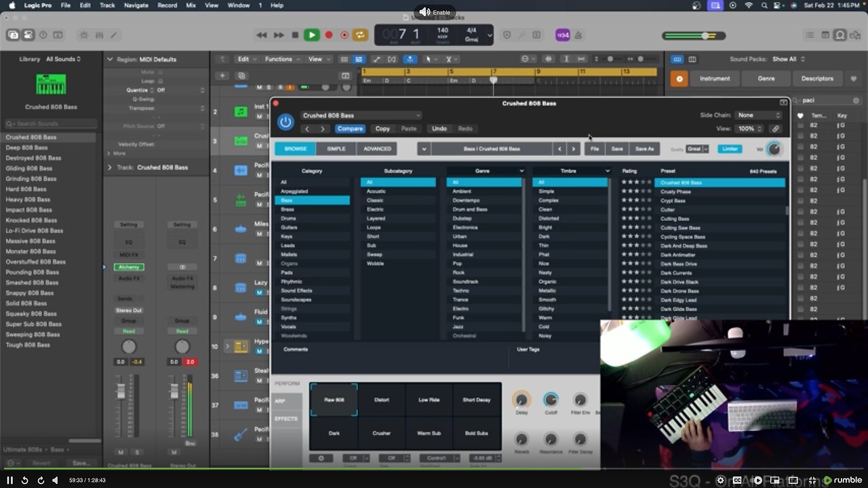Toggle the Alchemy plug-in power button

[285, 122]
